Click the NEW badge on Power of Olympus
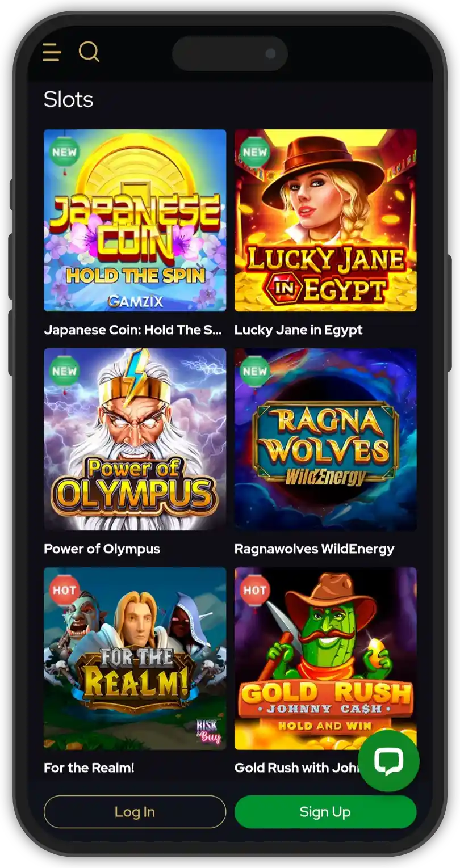This screenshot has width=460, height=868. point(64,371)
